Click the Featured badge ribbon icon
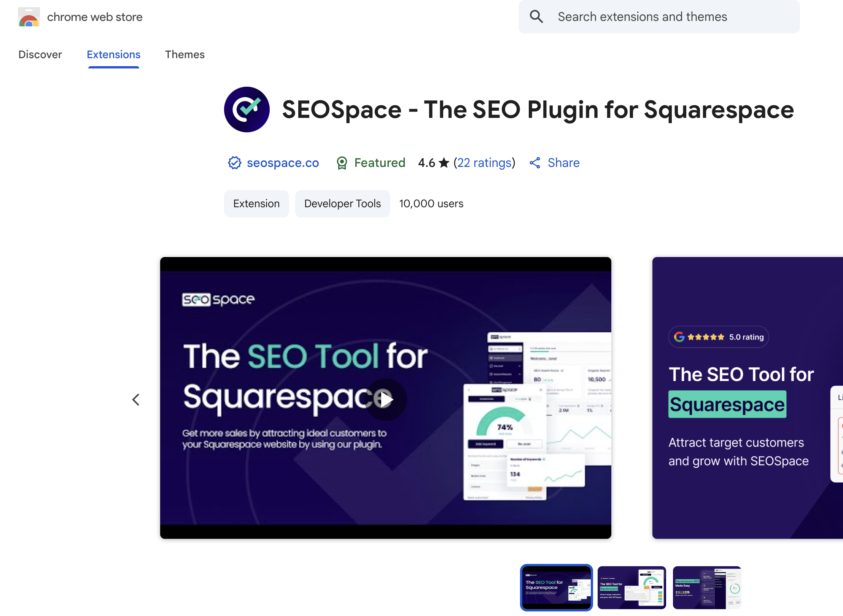The height and width of the screenshot is (616, 843). click(342, 163)
